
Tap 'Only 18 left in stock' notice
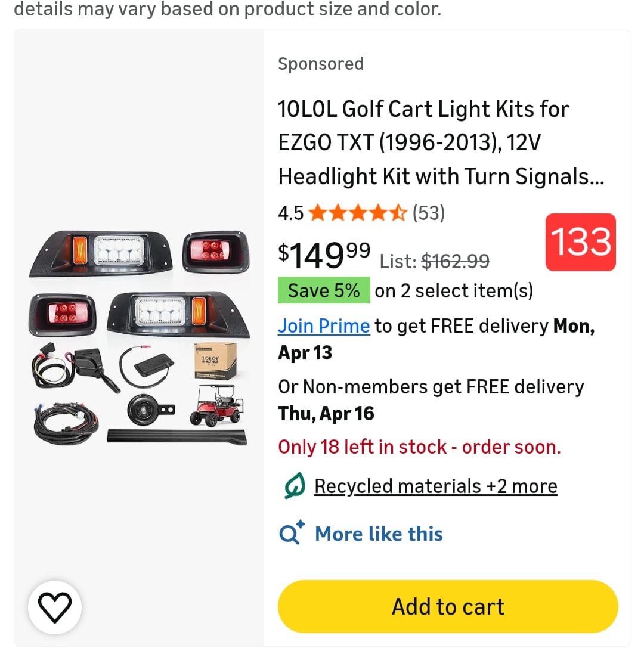pyautogui.click(x=419, y=447)
